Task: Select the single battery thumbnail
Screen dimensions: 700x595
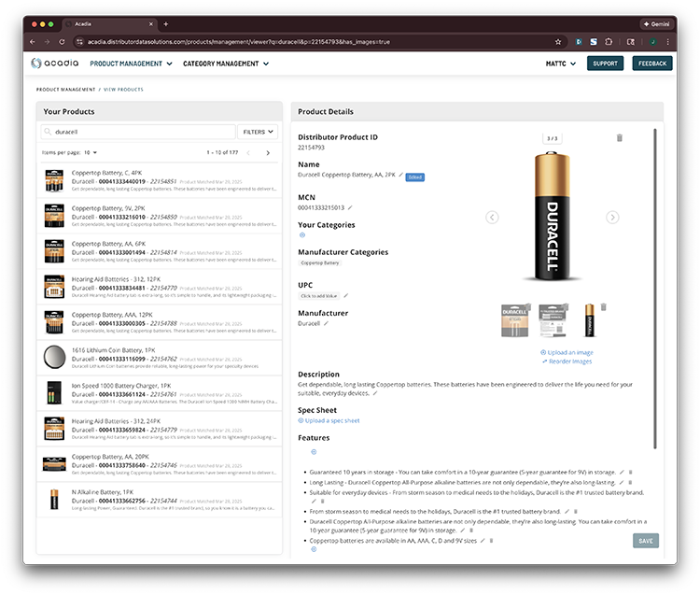Action: click(x=589, y=320)
